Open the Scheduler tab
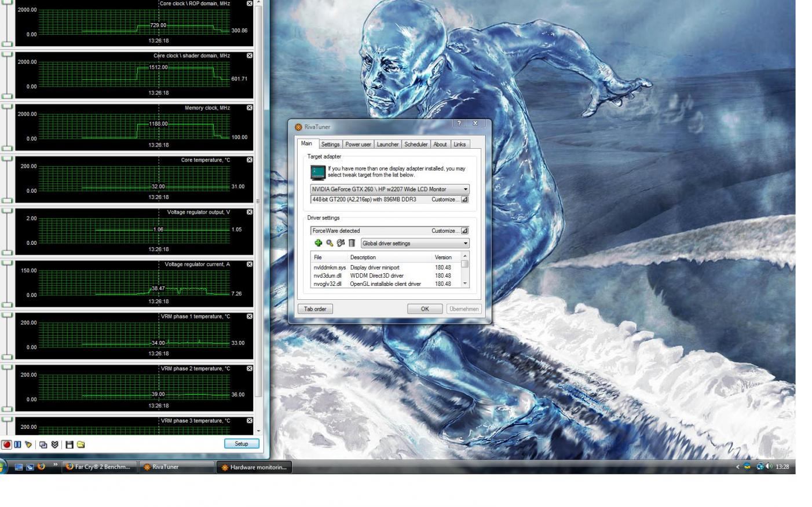This screenshot has width=812, height=507. (416, 144)
